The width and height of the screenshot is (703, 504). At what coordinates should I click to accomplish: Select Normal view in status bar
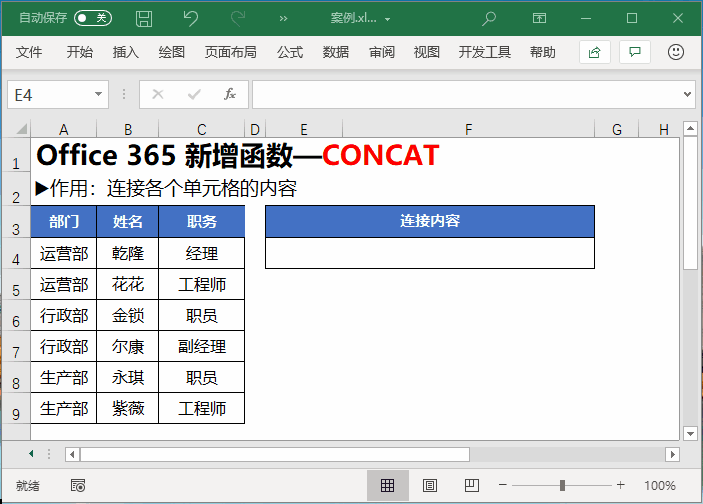pos(387,485)
